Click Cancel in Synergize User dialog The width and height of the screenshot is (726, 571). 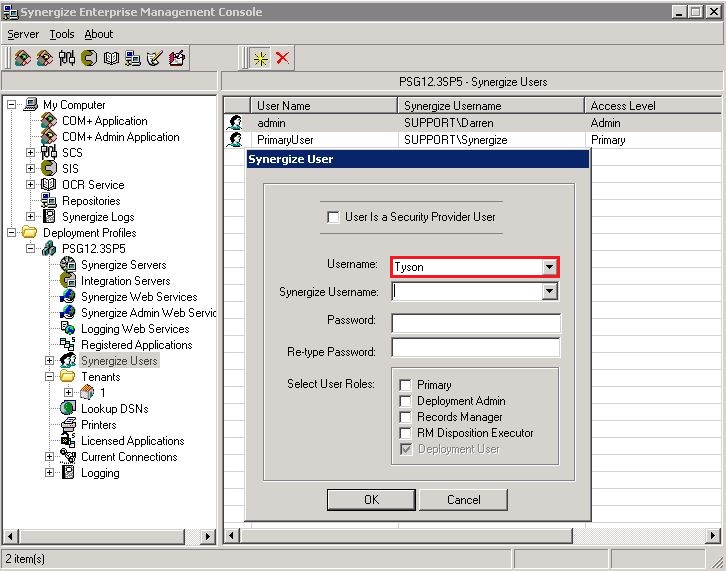463,500
